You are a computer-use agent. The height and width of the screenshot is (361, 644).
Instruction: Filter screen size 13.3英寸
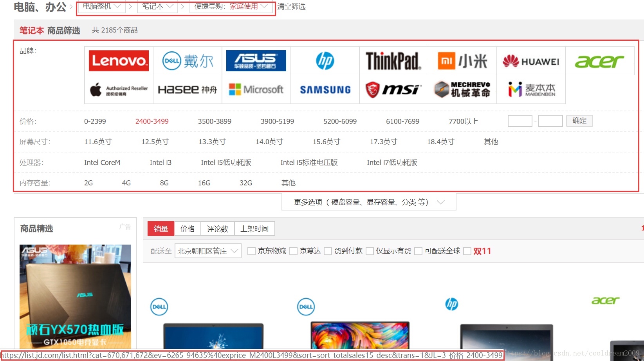point(212,142)
